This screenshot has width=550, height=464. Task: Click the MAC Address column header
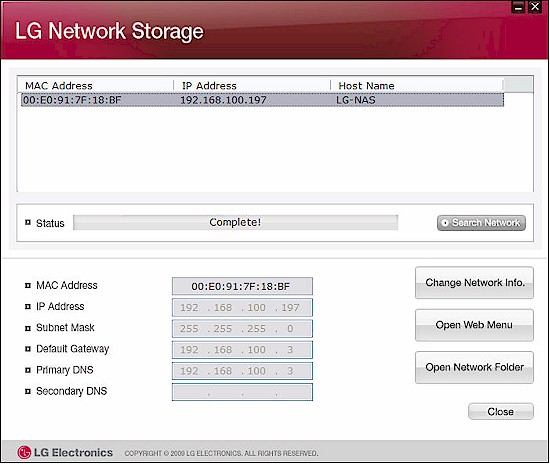click(95, 86)
